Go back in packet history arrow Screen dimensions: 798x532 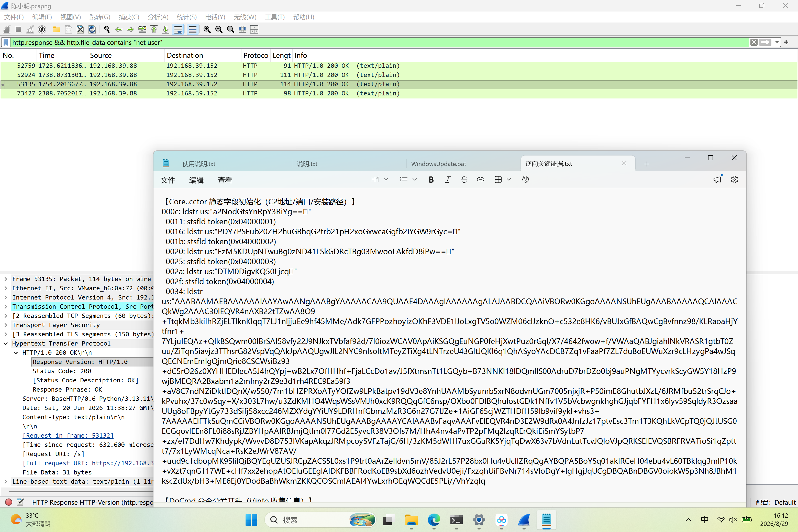click(x=119, y=29)
